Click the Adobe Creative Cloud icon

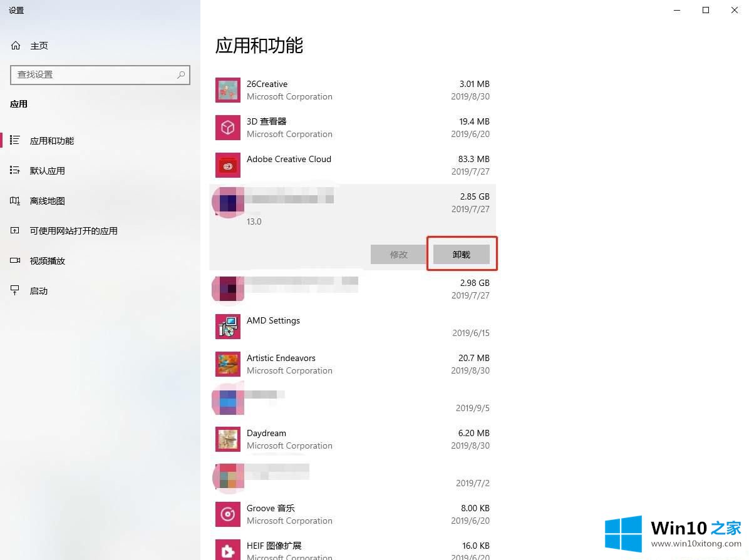228,165
